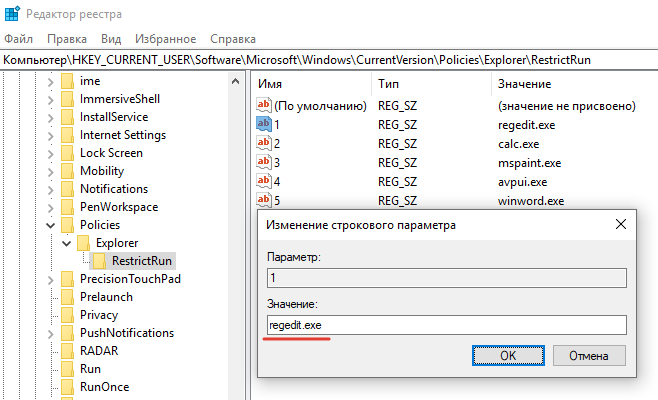This screenshot has height=400, width=658.
Task: Click the RestrictRun folder icon
Action: click(x=99, y=261)
